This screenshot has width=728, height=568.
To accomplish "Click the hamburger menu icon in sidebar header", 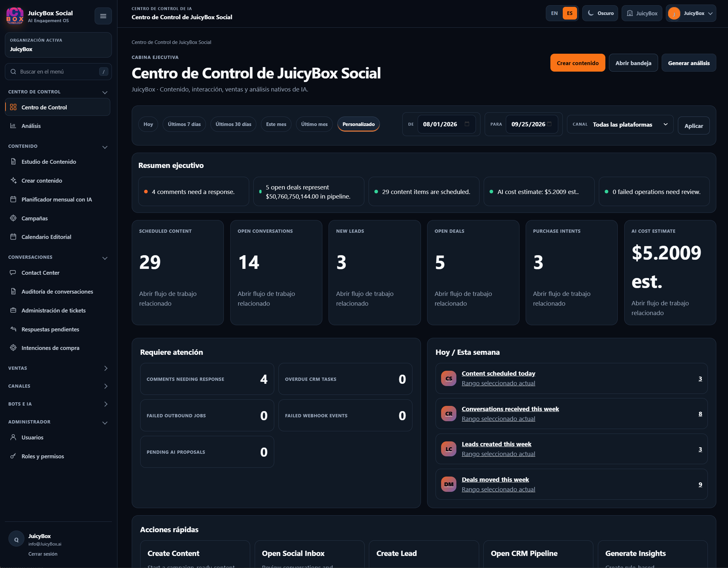I will [x=103, y=16].
